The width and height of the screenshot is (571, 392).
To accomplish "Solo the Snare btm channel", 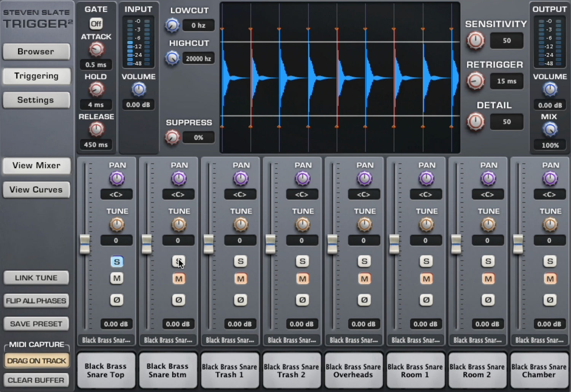I will pyautogui.click(x=179, y=262).
